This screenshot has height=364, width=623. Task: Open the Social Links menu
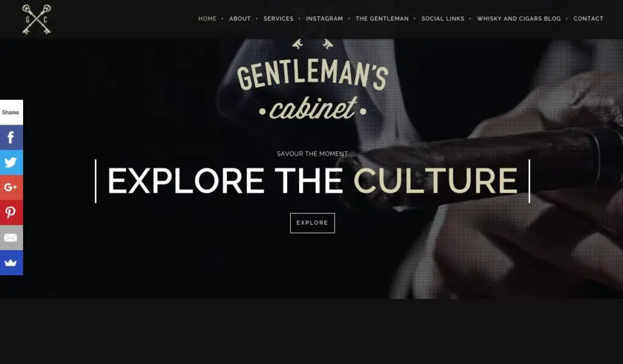(x=443, y=19)
